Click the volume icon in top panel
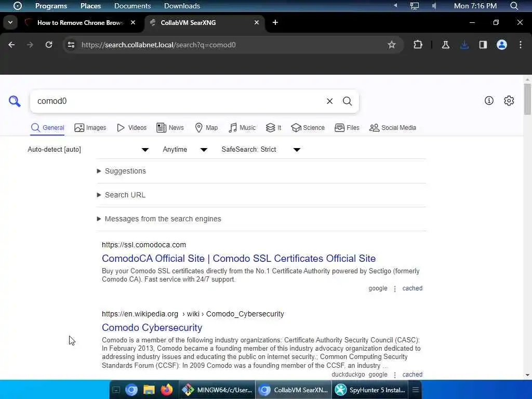This screenshot has height=399, width=532. point(434,6)
